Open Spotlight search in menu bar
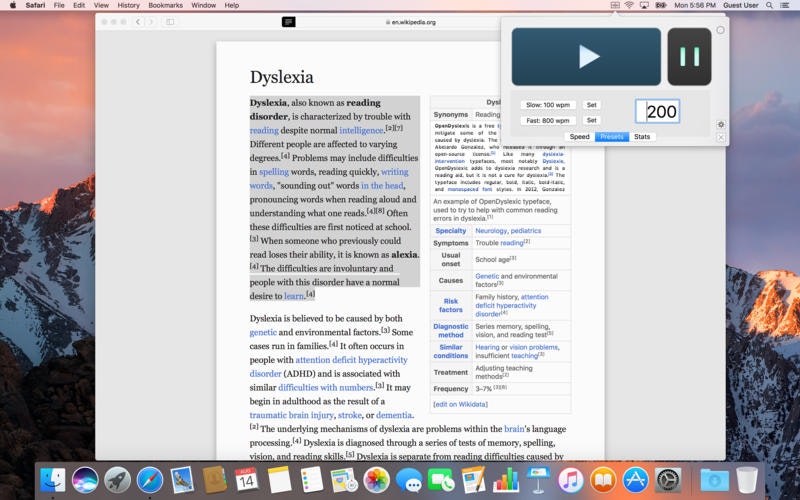Viewport: 800px width, 500px height. [768, 5]
